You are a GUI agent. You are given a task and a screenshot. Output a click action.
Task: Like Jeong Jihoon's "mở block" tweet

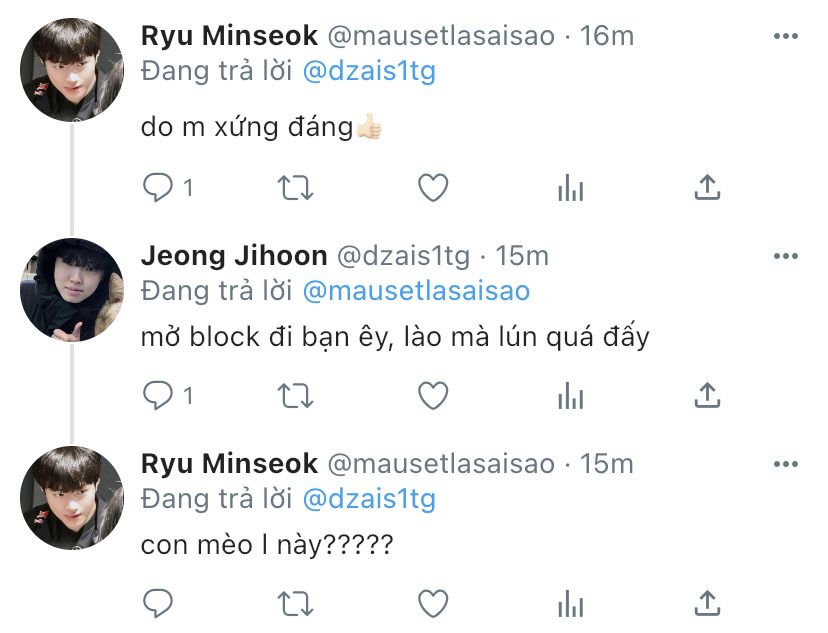click(432, 396)
